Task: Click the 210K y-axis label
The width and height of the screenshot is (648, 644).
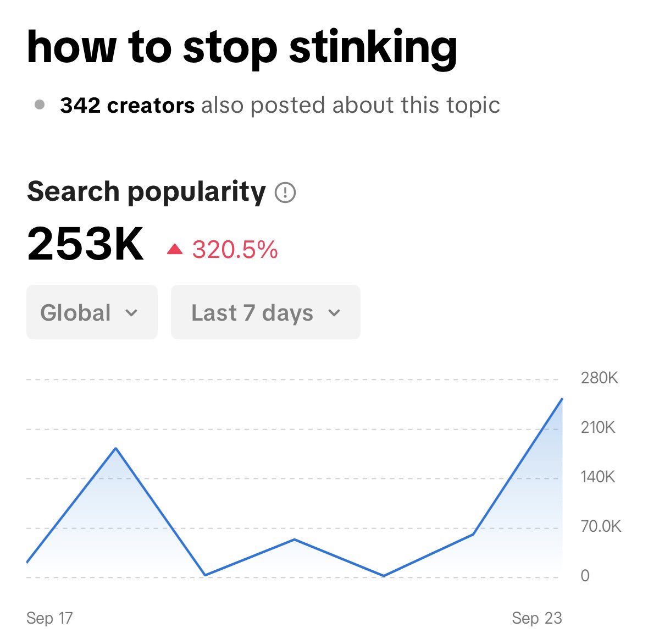Action: (598, 427)
